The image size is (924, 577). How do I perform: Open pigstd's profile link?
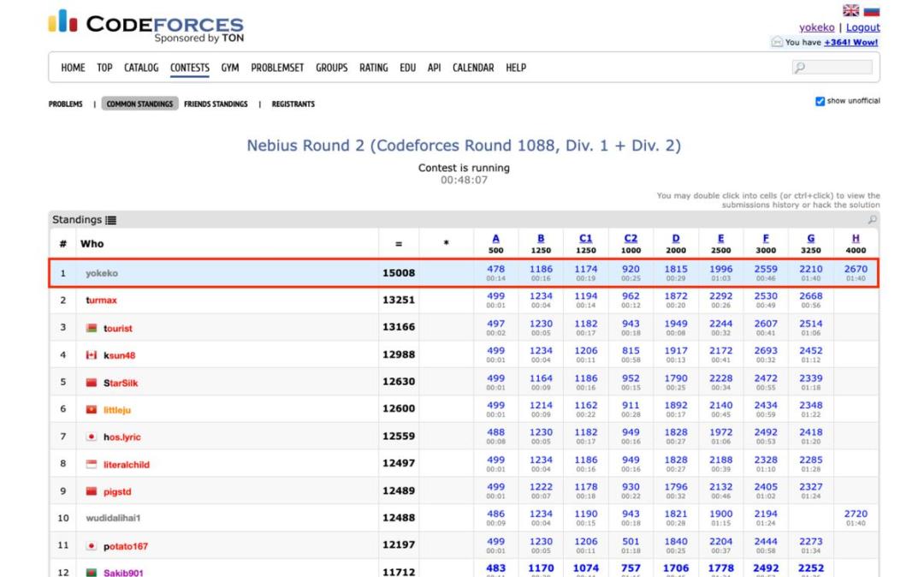coord(117,491)
